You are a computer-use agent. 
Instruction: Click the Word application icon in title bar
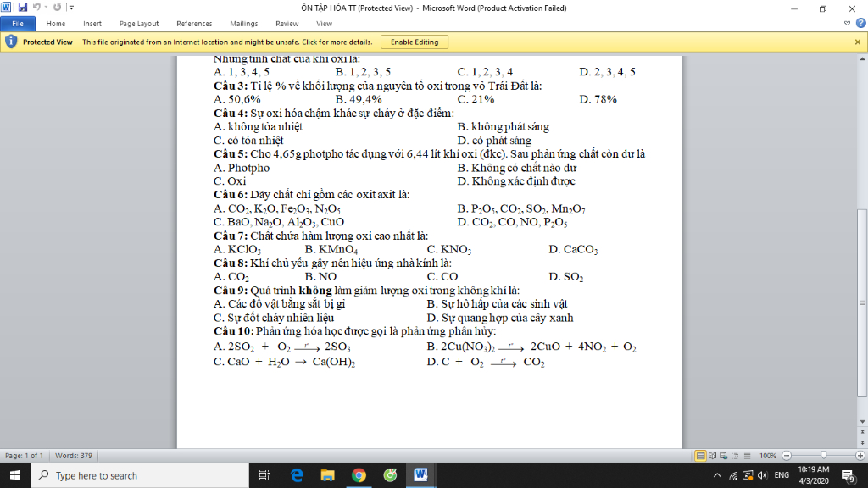coord(6,7)
